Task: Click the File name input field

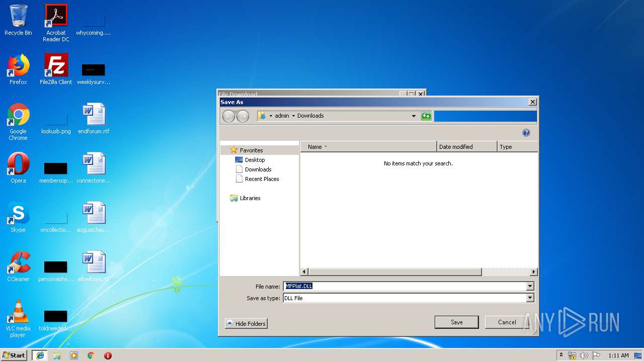Action: pyautogui.click(x=405, y=287)
